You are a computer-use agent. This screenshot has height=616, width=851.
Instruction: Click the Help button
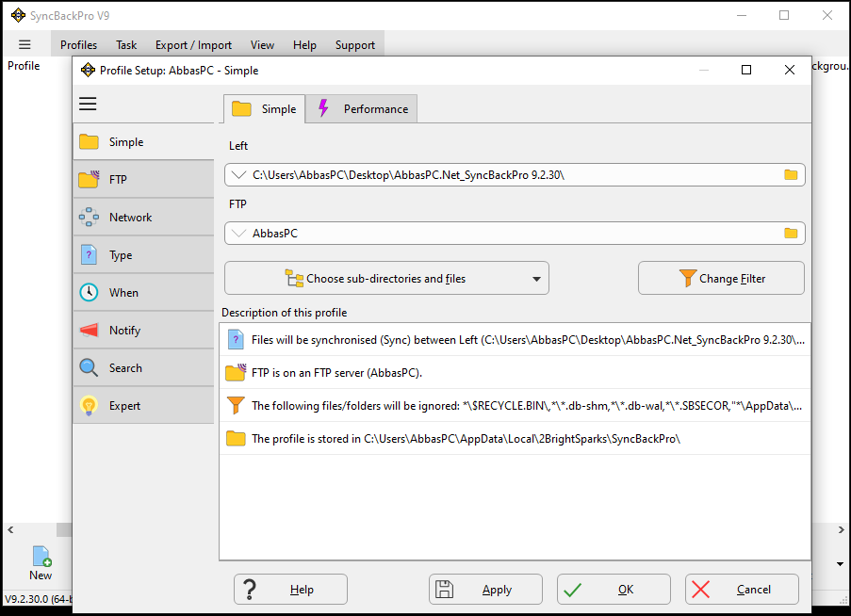pyautogui.click(x=290, y=590)
